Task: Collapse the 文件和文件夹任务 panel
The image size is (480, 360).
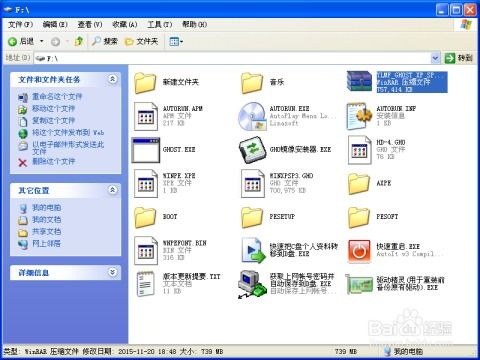Action: point(113,79)
